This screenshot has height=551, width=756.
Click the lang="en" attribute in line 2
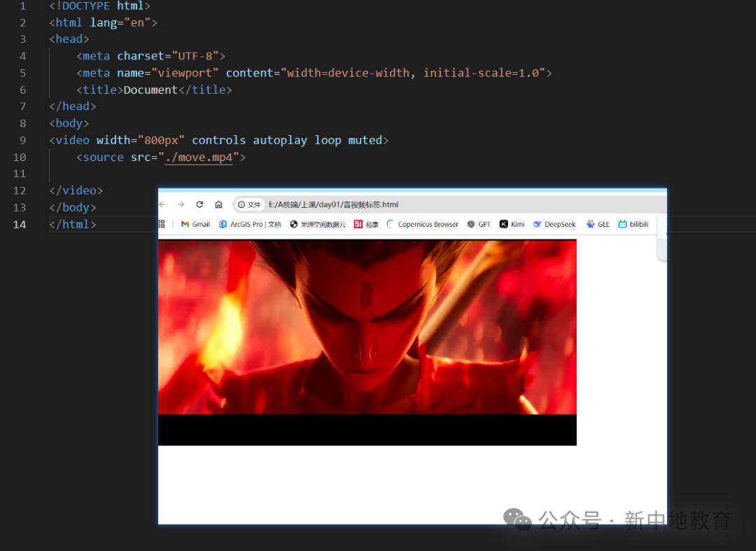coord(120,22)
